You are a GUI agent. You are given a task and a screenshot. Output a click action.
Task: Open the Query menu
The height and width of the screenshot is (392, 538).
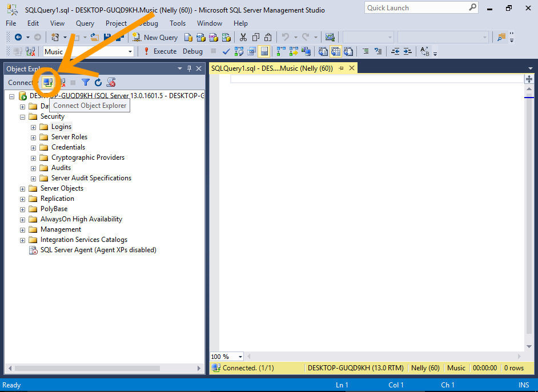[85, 23]
